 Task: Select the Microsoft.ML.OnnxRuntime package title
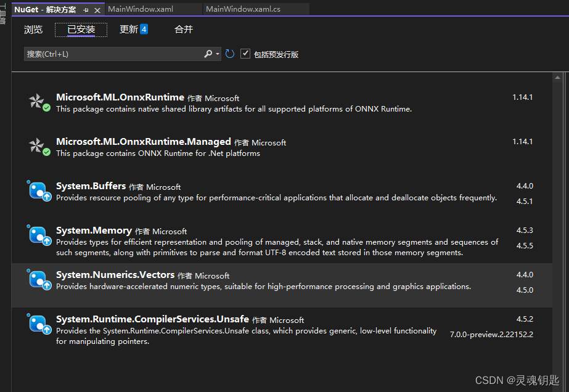(x=120, y=97)
